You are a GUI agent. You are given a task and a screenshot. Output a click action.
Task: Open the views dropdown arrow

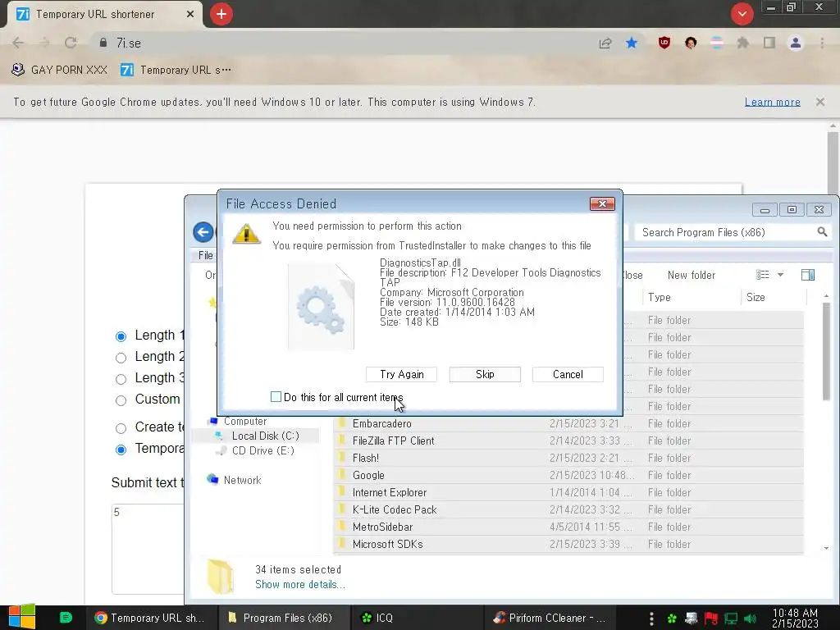(x=781, y=275)
